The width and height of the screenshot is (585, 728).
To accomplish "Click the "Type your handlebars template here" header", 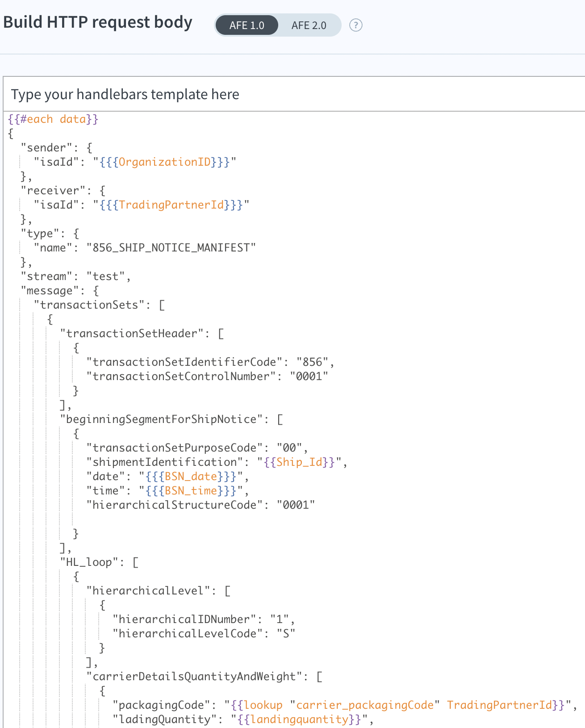I will tap(125, 94).
